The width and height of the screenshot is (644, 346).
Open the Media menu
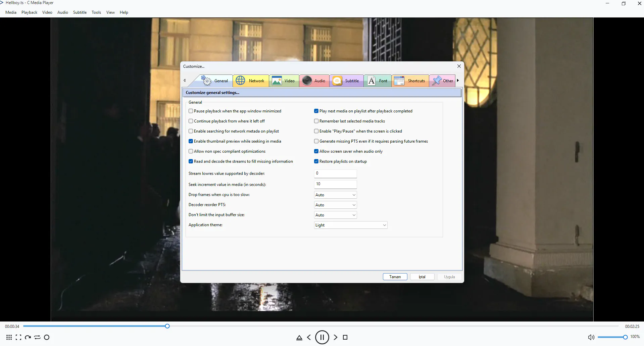pyautogui.click(x=11, y=12)
